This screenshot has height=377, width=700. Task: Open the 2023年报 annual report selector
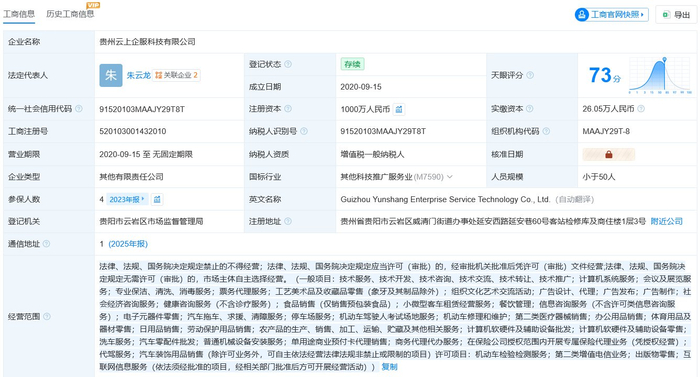[x=127, y=199]
